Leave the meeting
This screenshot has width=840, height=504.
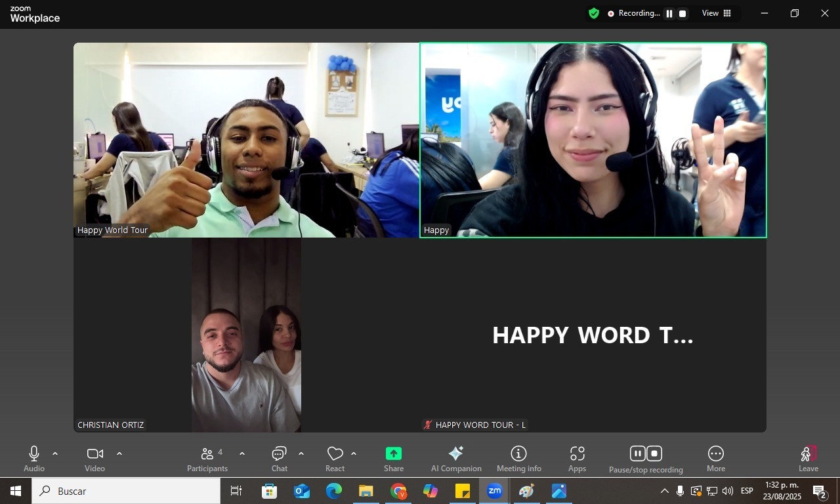[x=808, y=459]
